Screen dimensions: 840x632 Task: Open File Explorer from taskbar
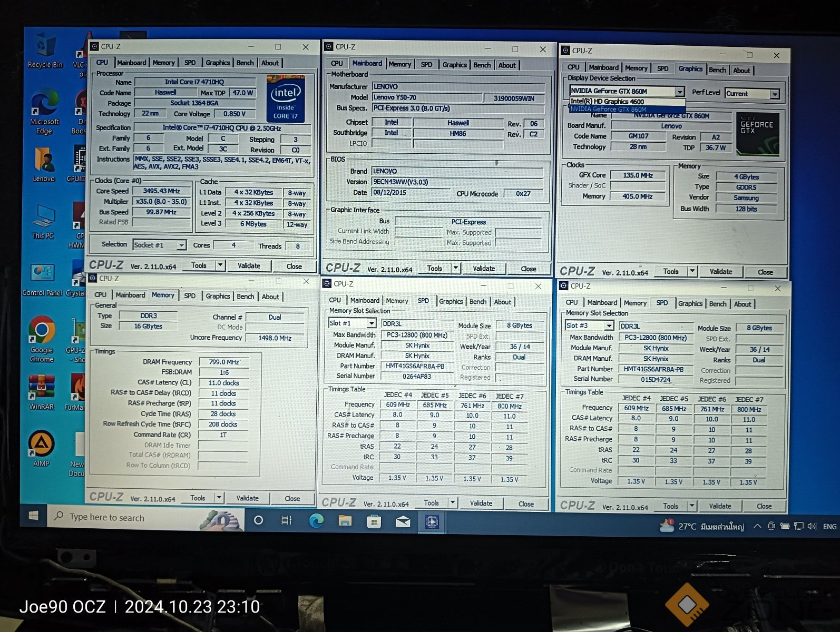click(x=345, y=521)
